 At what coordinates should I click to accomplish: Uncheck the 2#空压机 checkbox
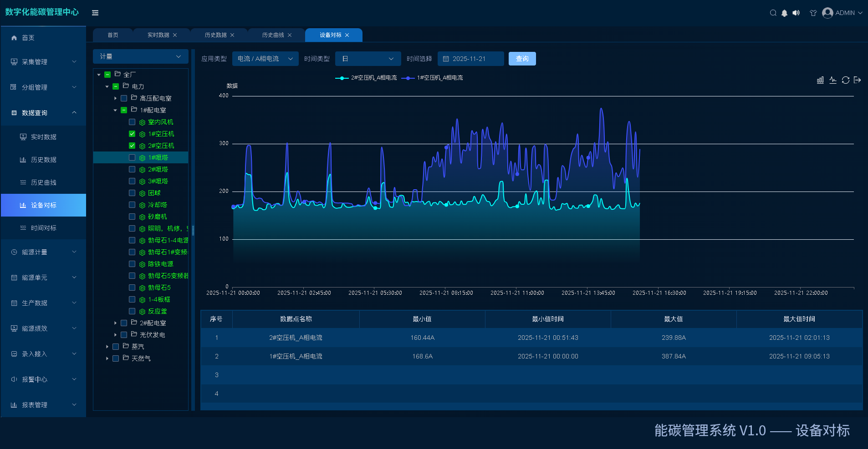coord(132,146)
